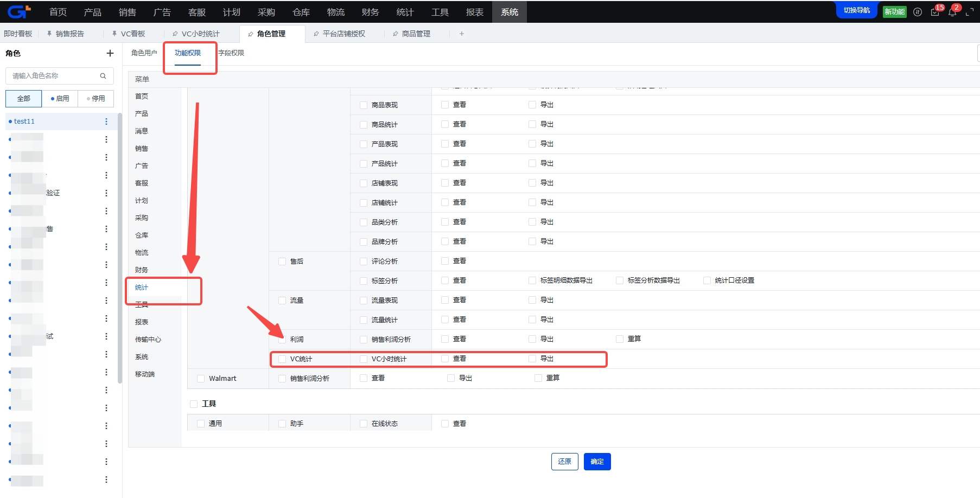Check the 商品表现 permission checkbox

coord(364,105)
